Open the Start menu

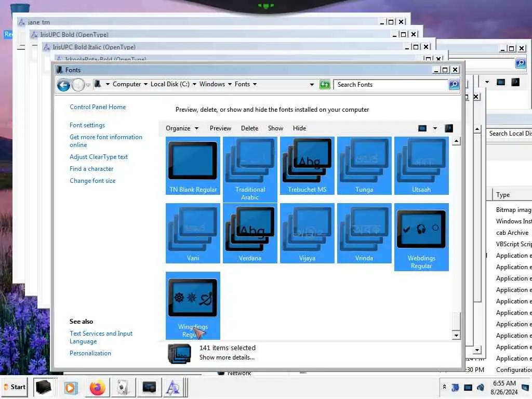(x=15, y=387)
